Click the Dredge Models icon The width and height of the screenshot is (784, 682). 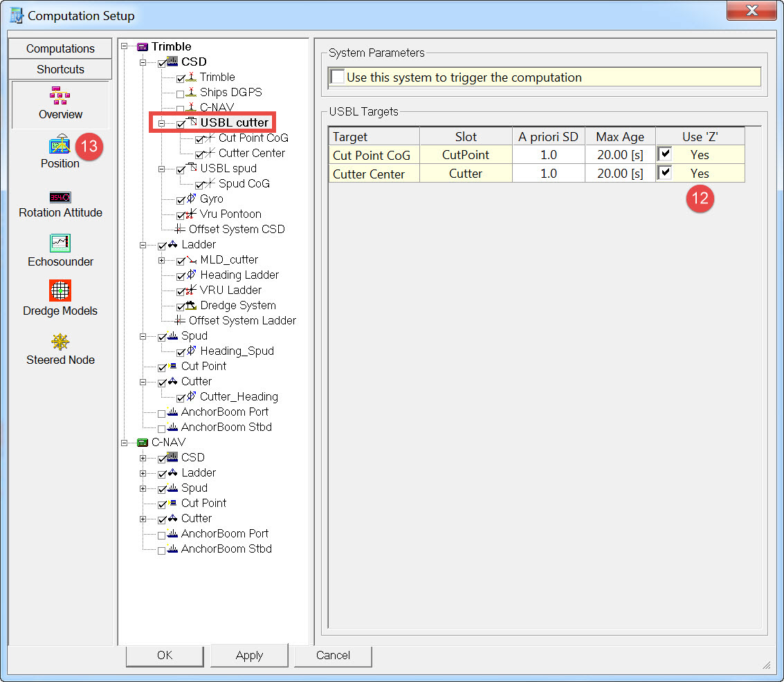(x=60, y=291)
